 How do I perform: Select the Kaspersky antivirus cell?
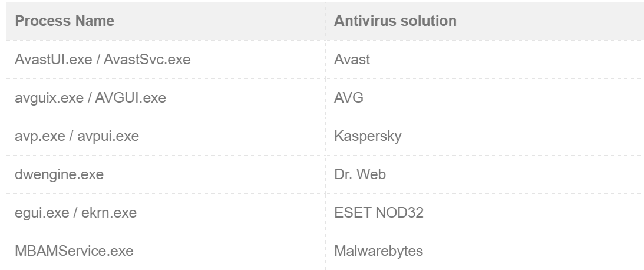(368, 136)
